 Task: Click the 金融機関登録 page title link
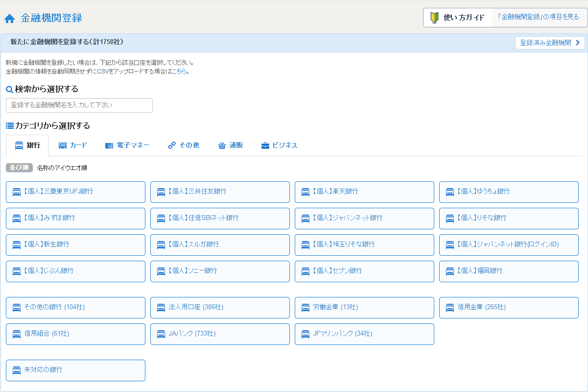[x=51, y=18]
